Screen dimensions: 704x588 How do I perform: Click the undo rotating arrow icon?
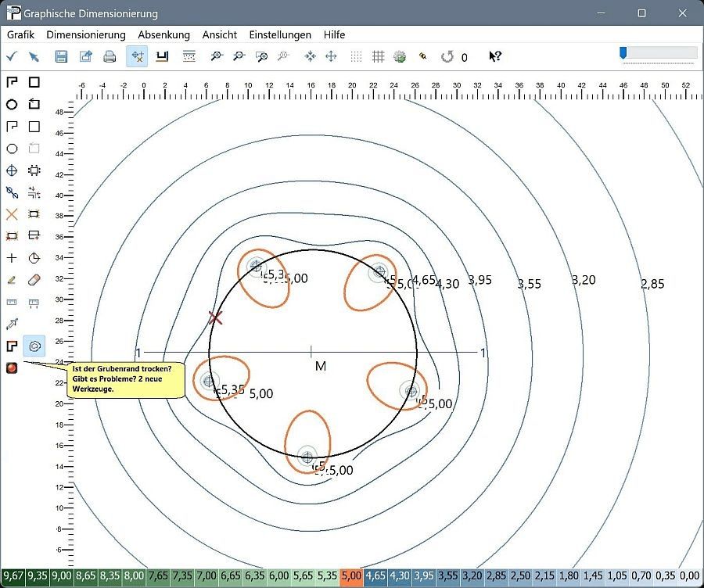[x=447, y=56]
